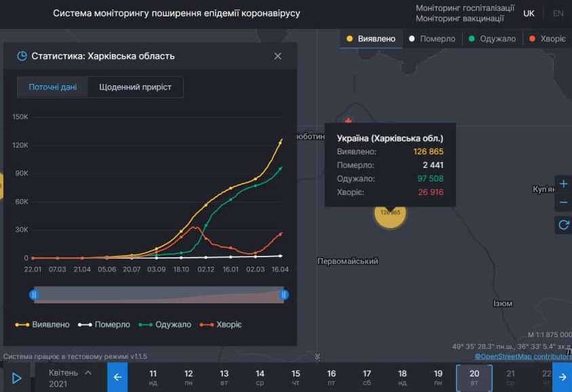572x392 pixels.
Task: Click the map zoom out minus icon
Action: coord(563,202)
